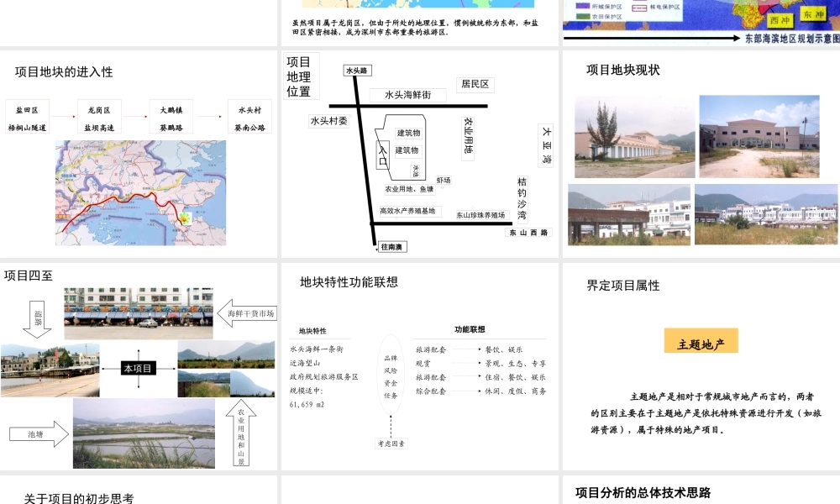Select the 水头海鲜街 label
The width and height of the screenshot is (840, 504).
coord(407,95)
